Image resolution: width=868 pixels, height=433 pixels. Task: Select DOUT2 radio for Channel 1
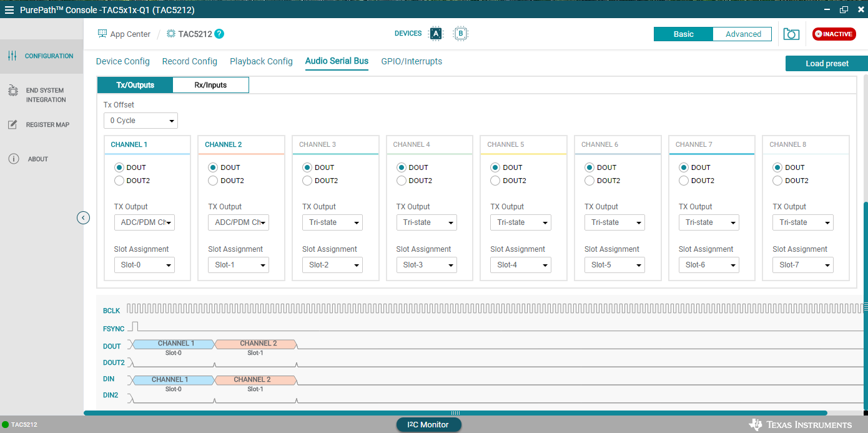click(119, 181)
